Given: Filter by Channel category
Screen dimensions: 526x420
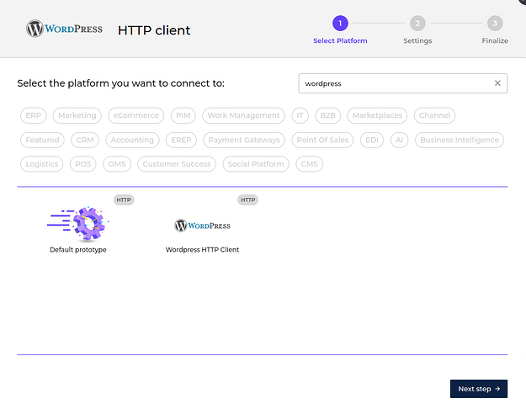Looking at the screenshot, I should pos(435,115).
